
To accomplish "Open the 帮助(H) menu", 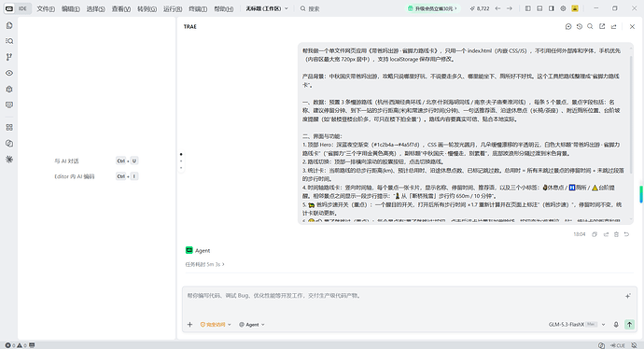I will point(224,8).
